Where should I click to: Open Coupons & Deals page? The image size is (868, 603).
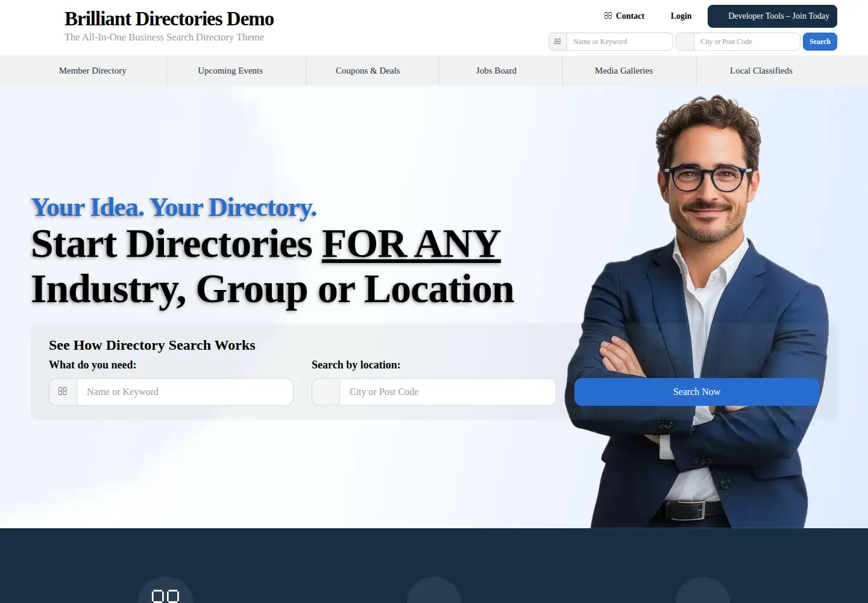(368, 71)
